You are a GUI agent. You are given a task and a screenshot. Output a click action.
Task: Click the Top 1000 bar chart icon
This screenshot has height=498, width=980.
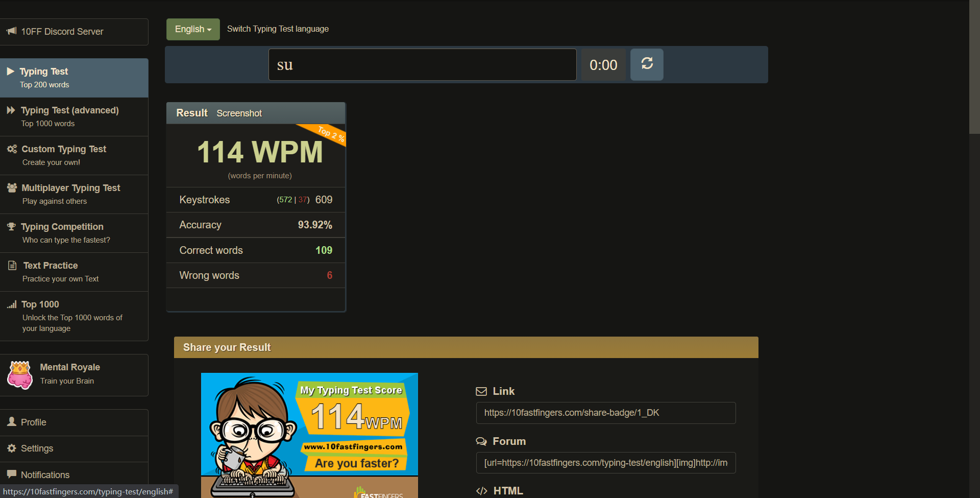(x=12, y=304)
